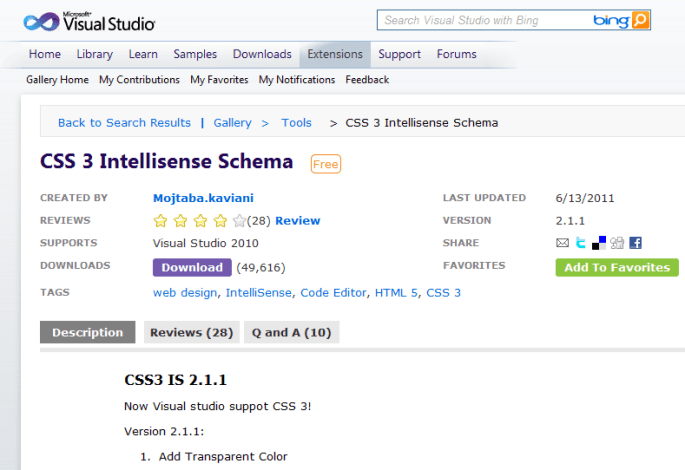Switch to Q and A (10) tab
This screenshot has width=685, height=470.
(291, 332)
